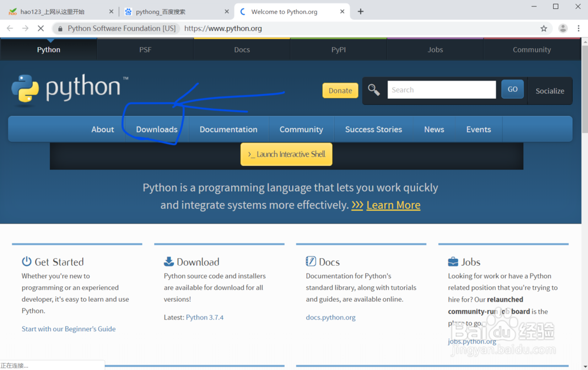
Task: Click the Docs notepad icon
Action: click(311, 261)
